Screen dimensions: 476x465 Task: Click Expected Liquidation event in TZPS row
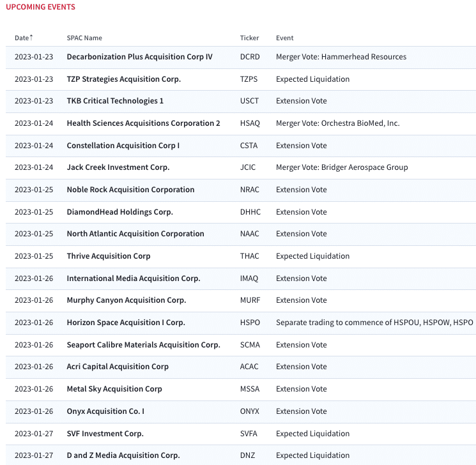point(312,79)
